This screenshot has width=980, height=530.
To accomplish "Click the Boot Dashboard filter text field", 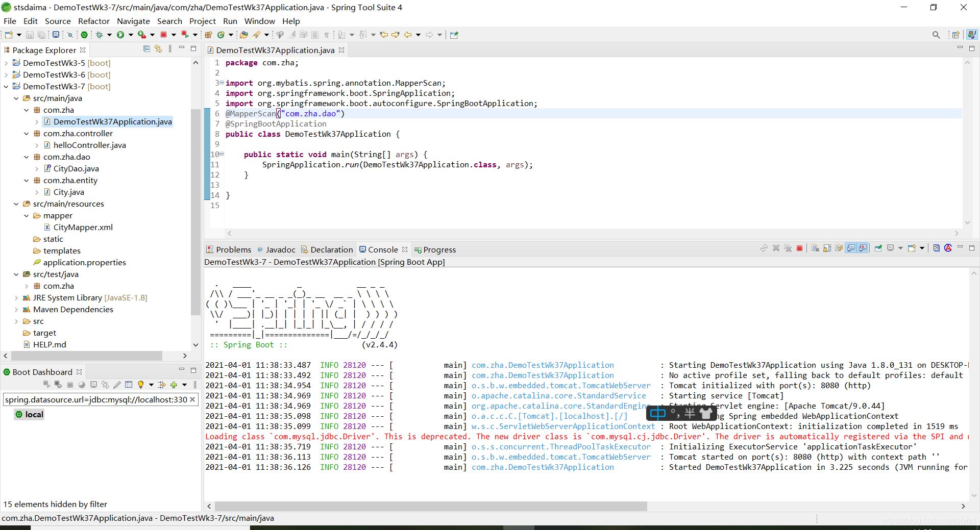I will [95, 399].
